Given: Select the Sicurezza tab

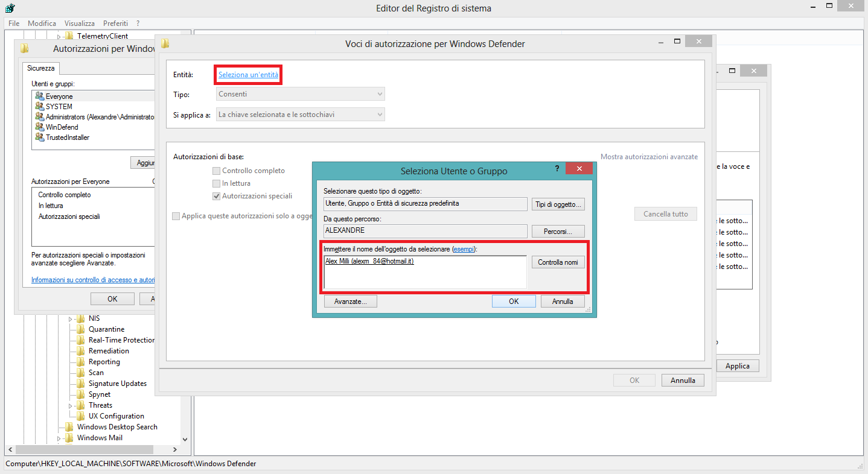Looking at the screenshot, I should click(41, 68).
